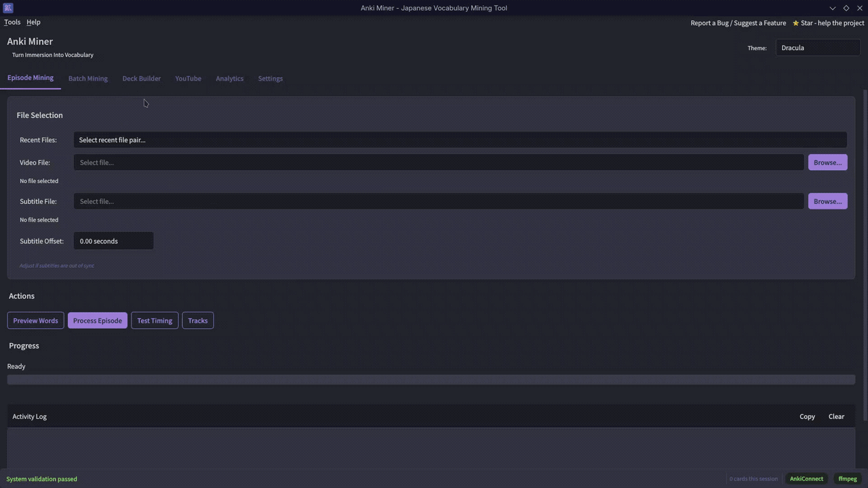Browse for a subtitle file

tap(827, 201)
